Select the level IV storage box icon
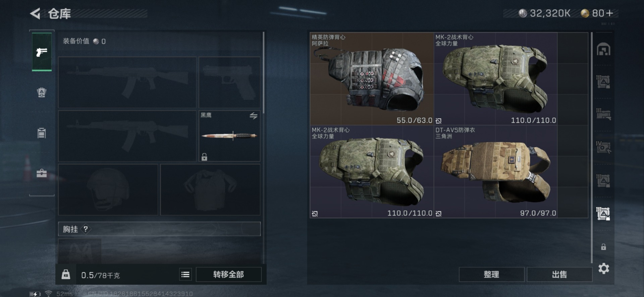The image size is (644, 297). click(x=603, y=147)
